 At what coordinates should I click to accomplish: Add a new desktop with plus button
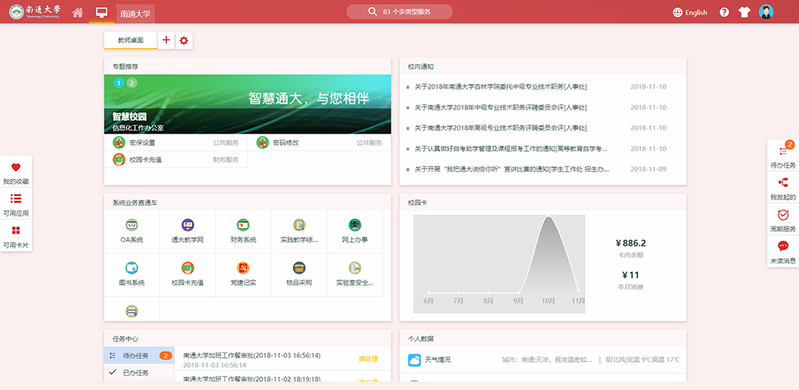[x=166, y=40]
